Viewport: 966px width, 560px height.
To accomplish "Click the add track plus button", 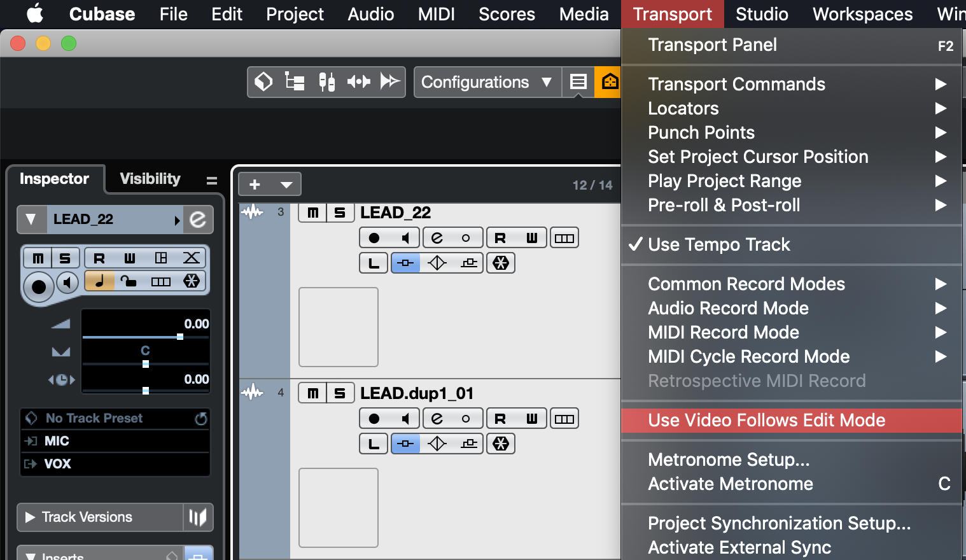I will pos(255,185).
